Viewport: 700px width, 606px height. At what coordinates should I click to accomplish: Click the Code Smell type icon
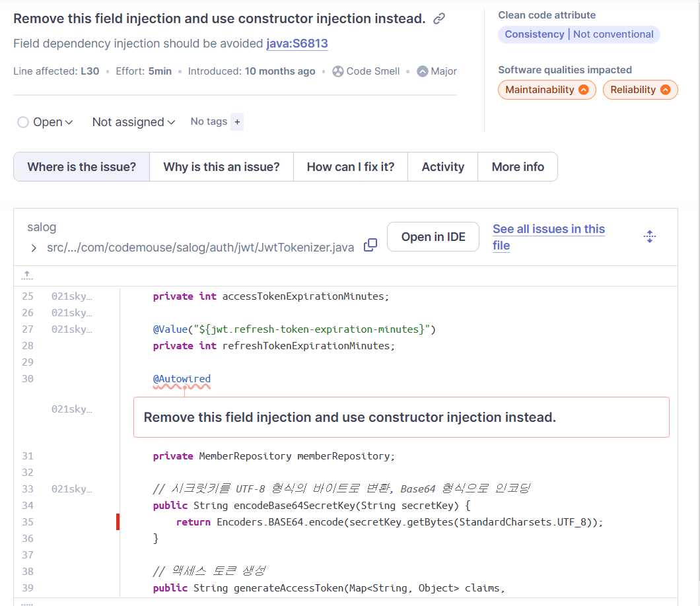(338, 71)
